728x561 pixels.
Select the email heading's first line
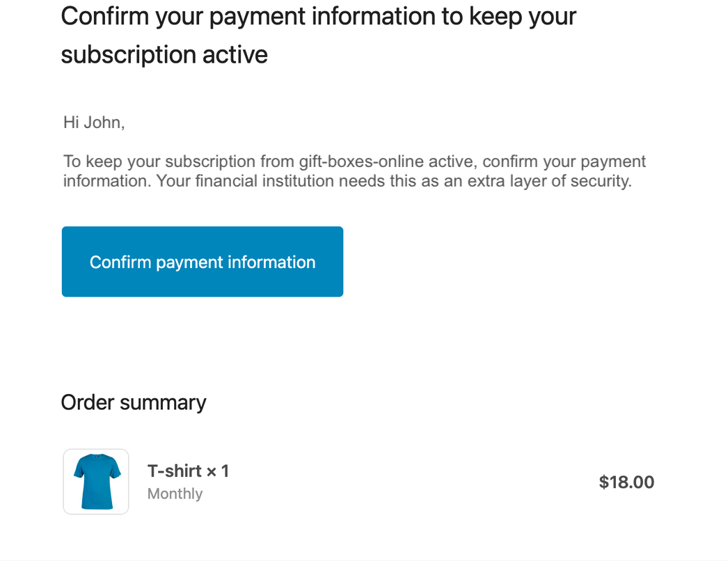coord(319,17)
